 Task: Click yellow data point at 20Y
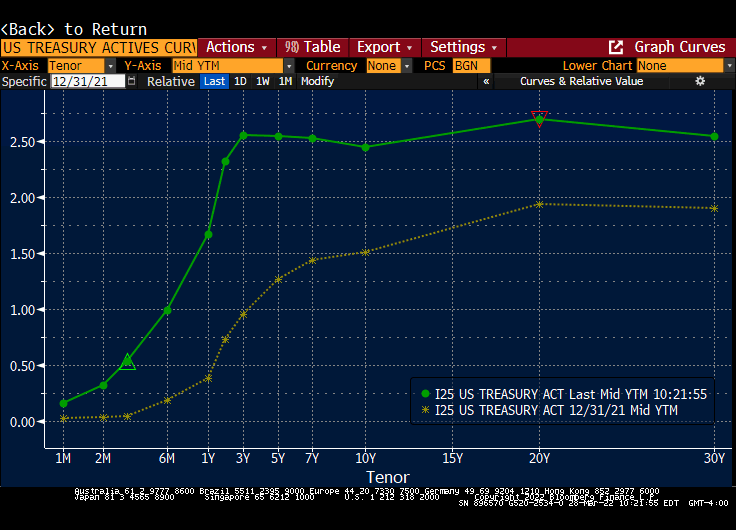pyautogui.click(x=539, y=204)
